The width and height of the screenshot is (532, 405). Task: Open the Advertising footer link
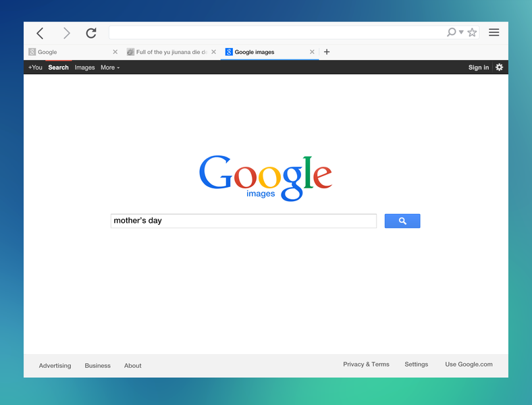coord(55,366)
